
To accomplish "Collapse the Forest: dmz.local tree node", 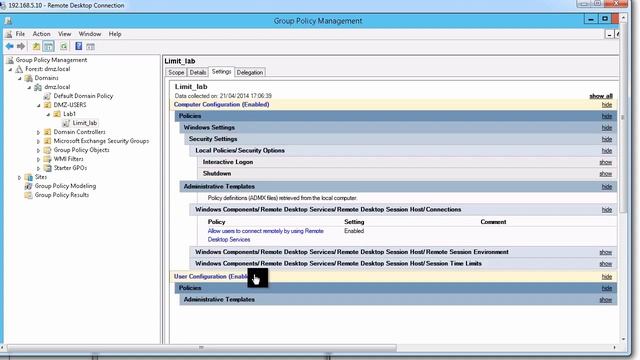I will tap(11, 69).
